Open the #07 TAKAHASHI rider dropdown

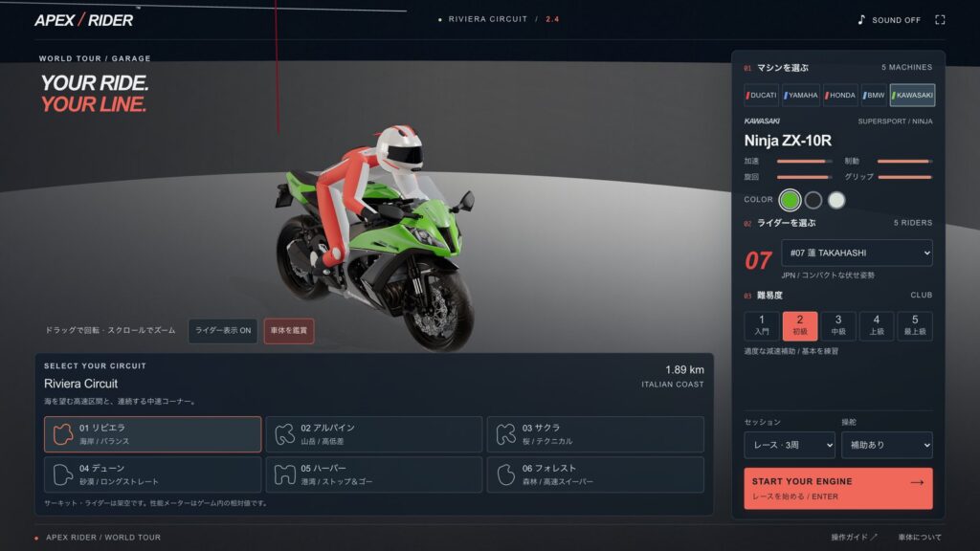pos(857,253)
